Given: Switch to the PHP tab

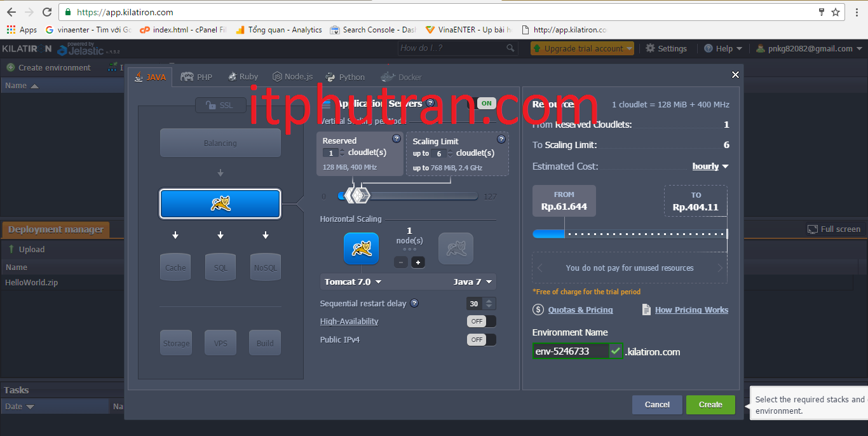Looking at the screenshot, I should tap(196, 77).
